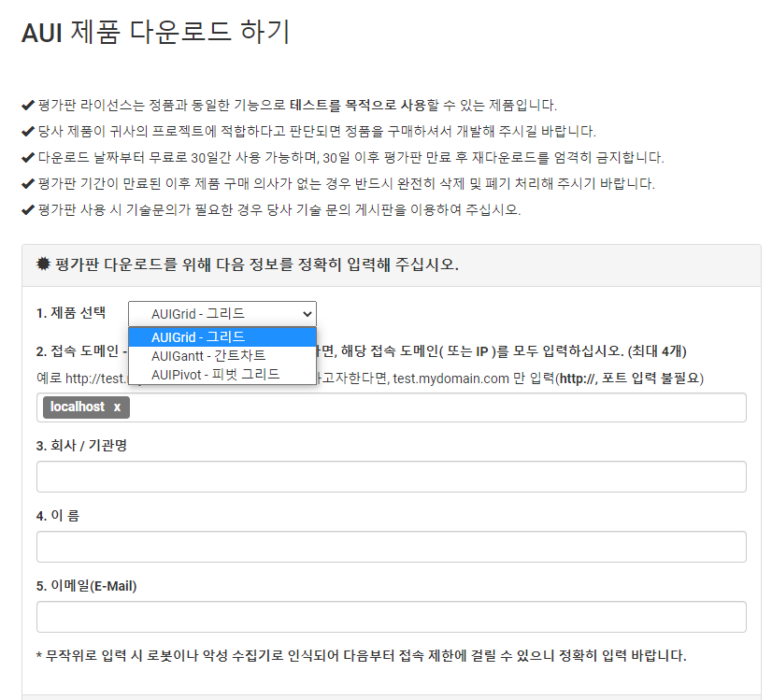This screenshot has height=700, width=772.
Task: Click the localhost tag label
Action: click(x=78, y=407)
